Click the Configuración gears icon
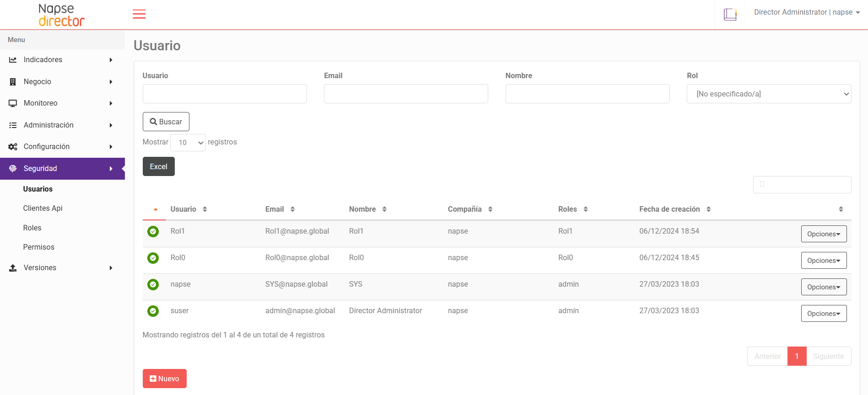Image resolution: width=868 pixels, height=395 pixels. [x=13, y=147]
